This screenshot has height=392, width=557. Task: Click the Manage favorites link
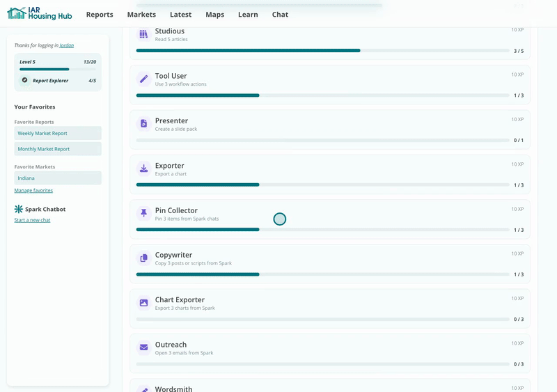pos(33,191)
